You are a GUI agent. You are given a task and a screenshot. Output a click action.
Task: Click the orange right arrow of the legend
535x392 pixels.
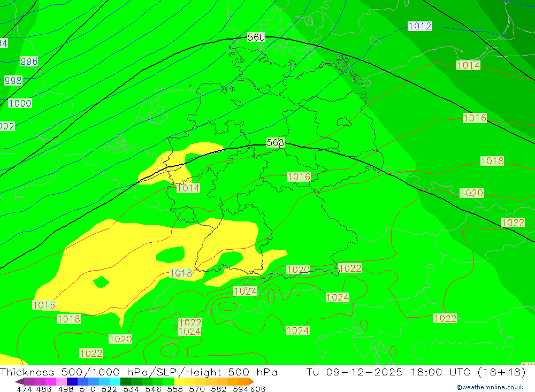[251, 381]
